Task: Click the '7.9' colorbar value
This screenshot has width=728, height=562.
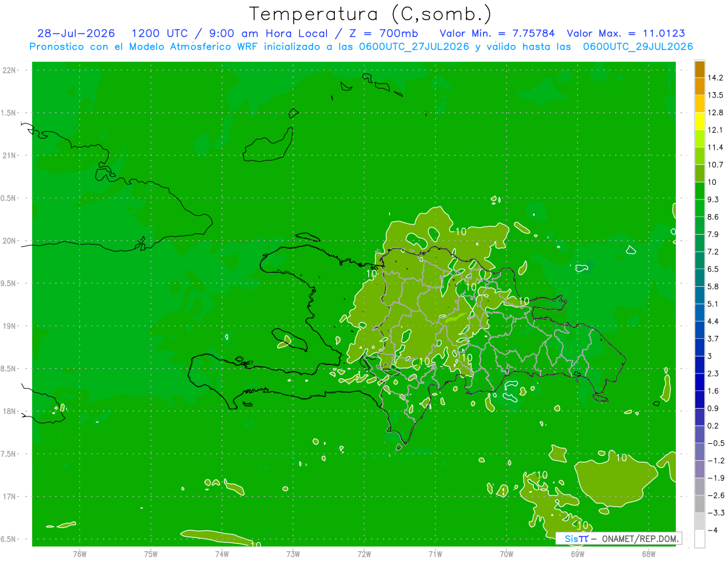Action: click(713, 234)
